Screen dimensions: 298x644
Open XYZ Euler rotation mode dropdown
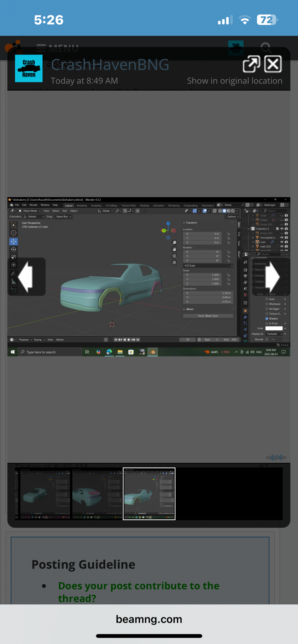click(x=208, y=266)
